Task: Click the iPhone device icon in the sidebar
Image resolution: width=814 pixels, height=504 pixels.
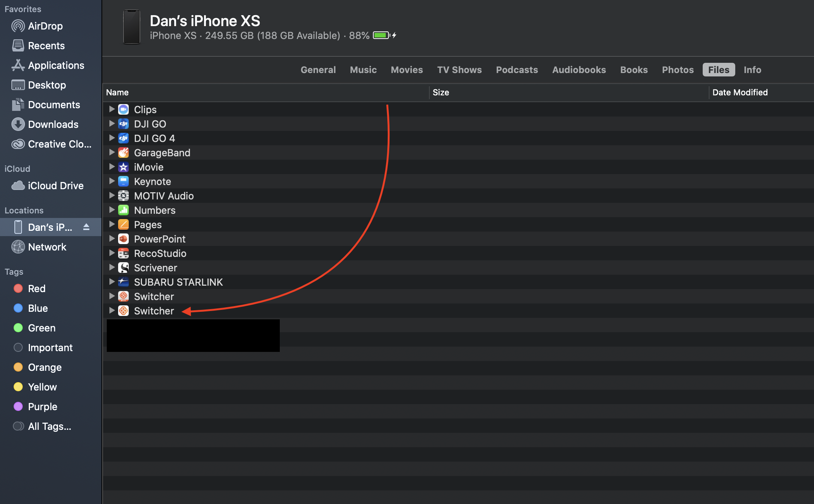Action: coord(18,227)
